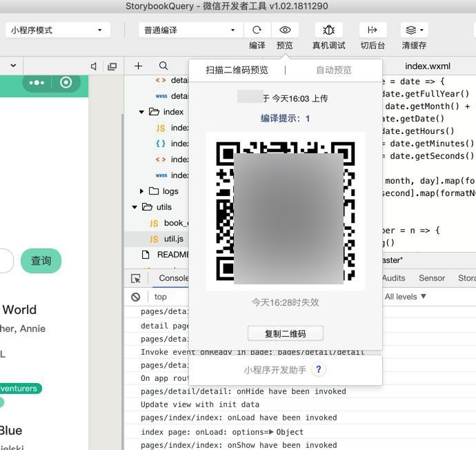Open simulator device chevron dropdown
Image resolution: width=476 pixels, height=450 pixels.
pos(13,66)
